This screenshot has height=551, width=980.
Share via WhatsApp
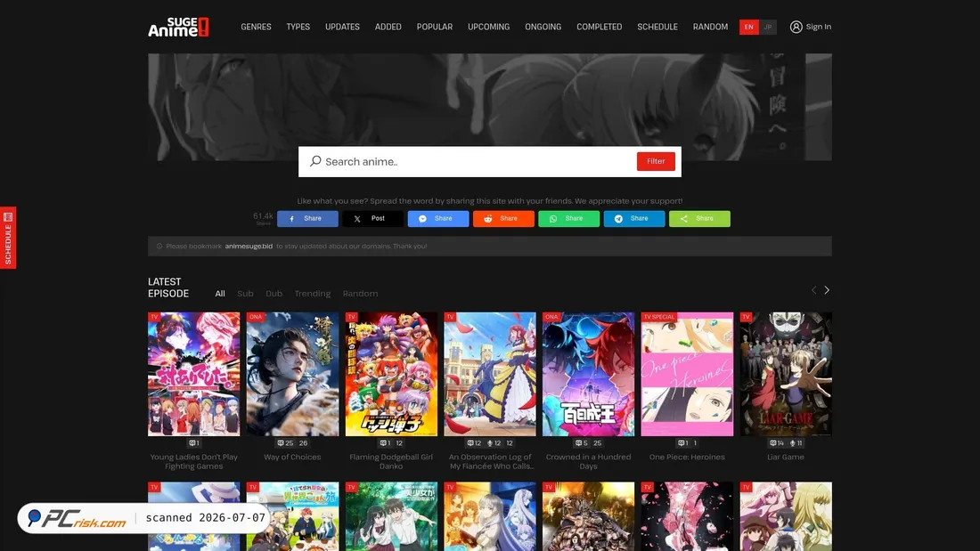pos(568,219)
